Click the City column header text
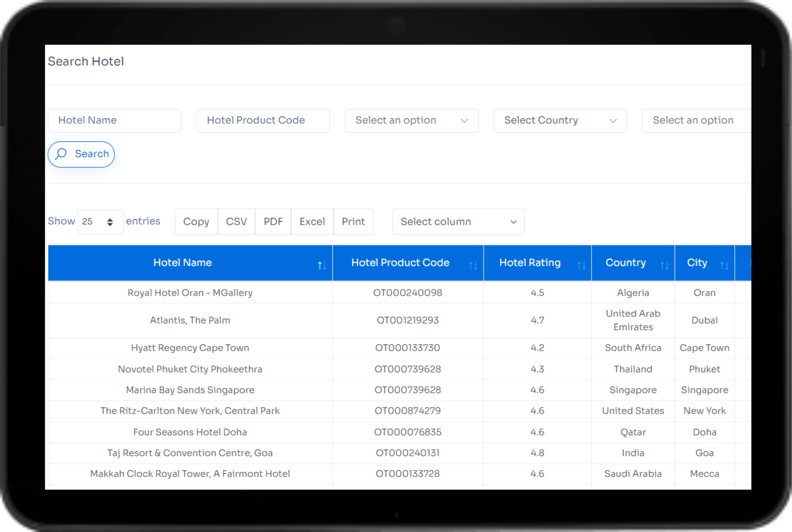This screenshot has width=792, height=532. (x=697, y=263)
